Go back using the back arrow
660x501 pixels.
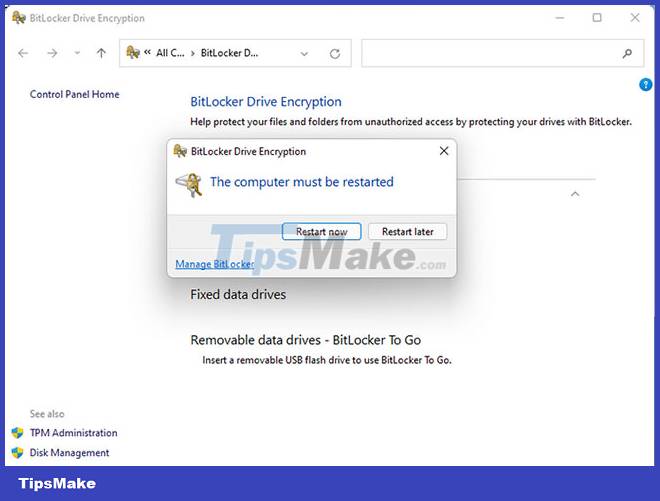pos(23,53)
